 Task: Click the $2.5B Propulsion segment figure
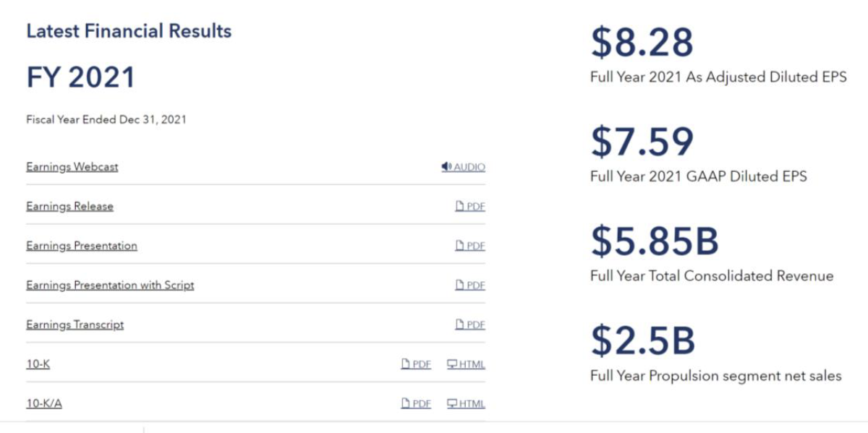click(x=643, y=340)
